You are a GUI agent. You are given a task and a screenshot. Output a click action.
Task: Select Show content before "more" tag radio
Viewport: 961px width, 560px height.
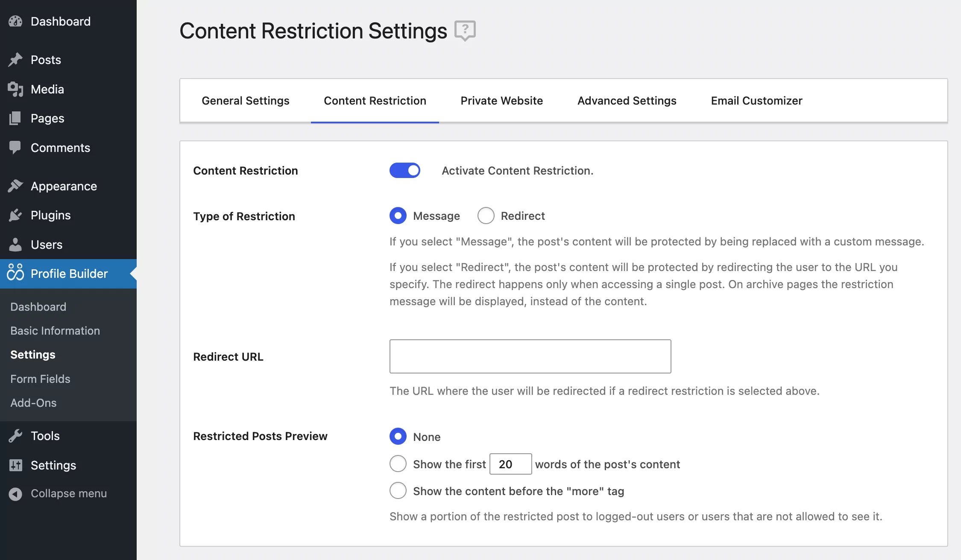point(398,490)
